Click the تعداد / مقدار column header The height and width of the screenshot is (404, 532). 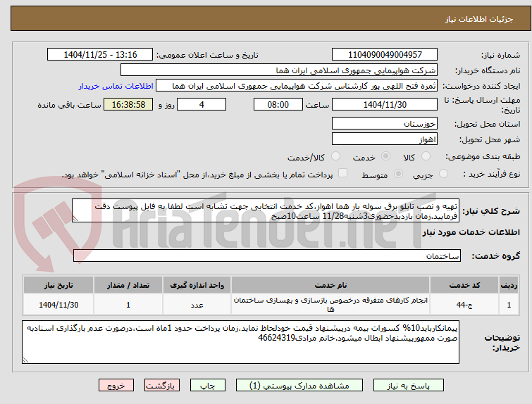128,285
